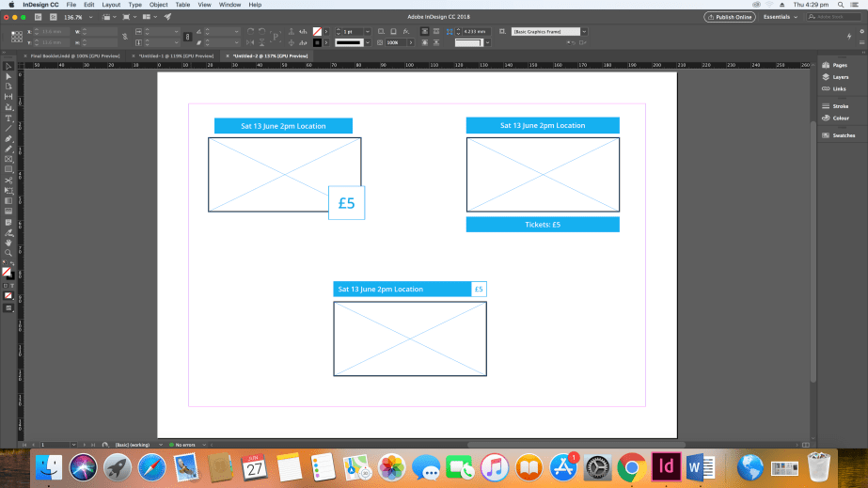The width and height of the screenshot is (868, 488).
Task: Open the Layers panel
Action: coord(835,77)
